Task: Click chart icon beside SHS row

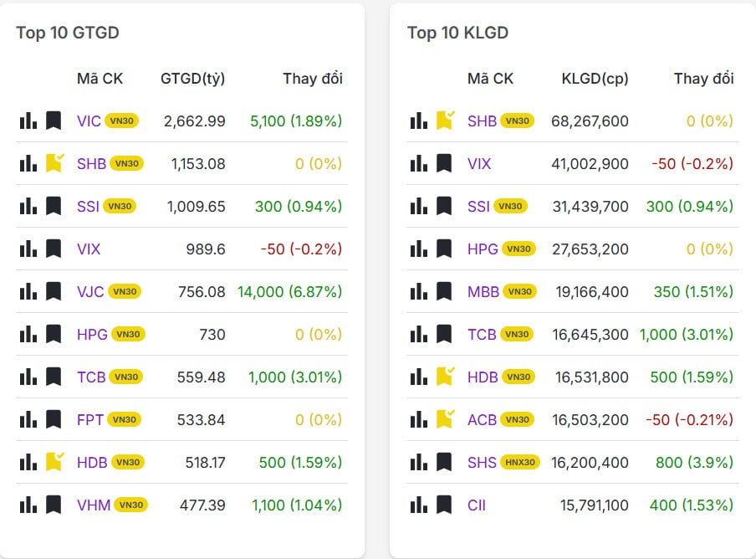Action: click(419, 462)
